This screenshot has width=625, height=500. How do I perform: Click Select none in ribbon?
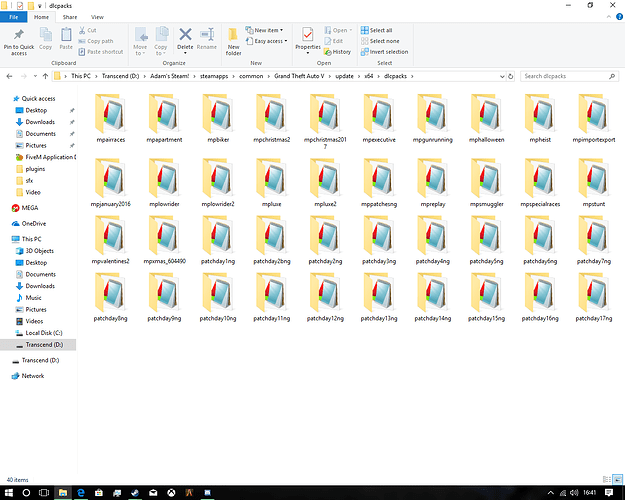(x=380, y=41)
